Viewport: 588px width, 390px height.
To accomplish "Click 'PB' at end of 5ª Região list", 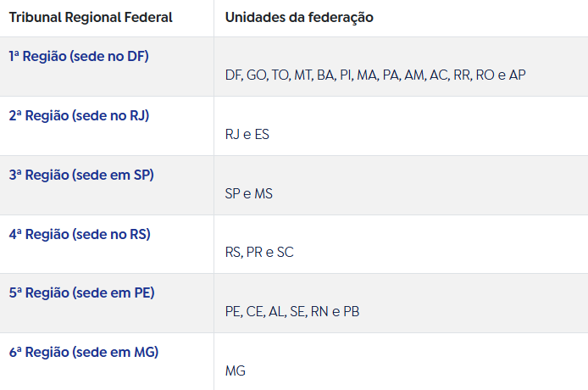I will click(350, 312).
